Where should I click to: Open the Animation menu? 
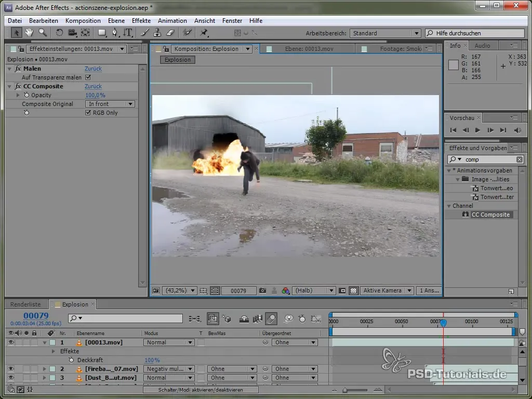pyautogui.click(x=172, y=21)
